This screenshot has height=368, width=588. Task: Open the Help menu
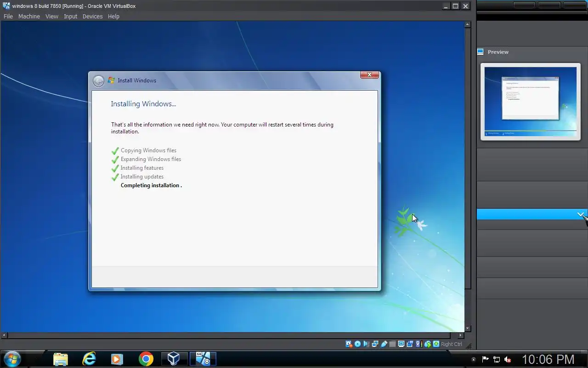pyautogui.click(x=113, y=16)
